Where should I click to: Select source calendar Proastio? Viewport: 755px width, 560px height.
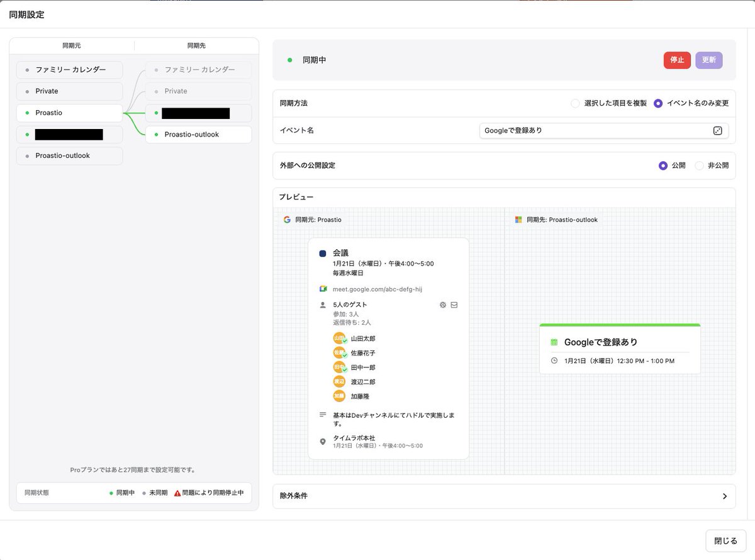click(69, 113)
